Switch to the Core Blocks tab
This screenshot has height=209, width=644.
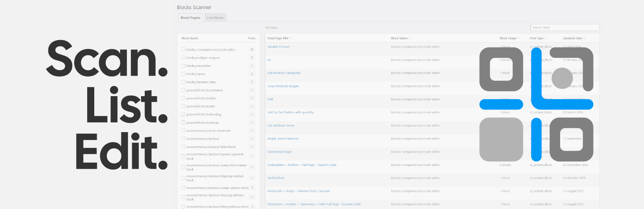(215, 18)
